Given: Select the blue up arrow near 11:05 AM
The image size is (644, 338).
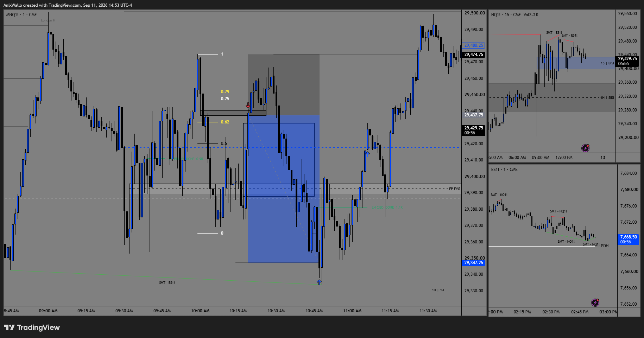Looking at the screenshot, I should tap(367, 154).
